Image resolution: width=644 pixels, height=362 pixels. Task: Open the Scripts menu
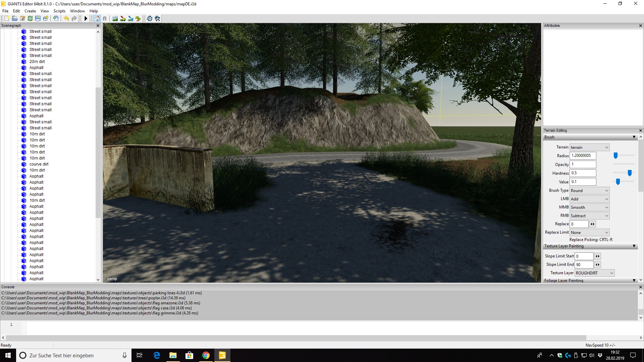click(59, 11)
